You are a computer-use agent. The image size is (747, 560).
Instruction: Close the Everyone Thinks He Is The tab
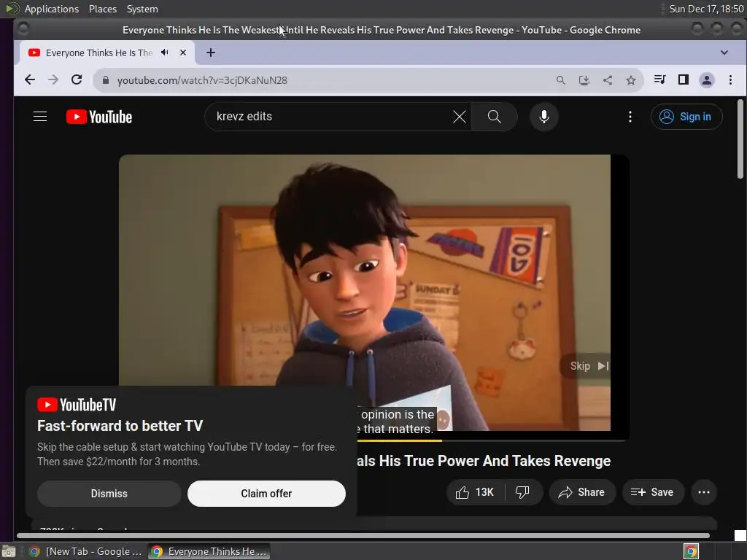(183, 52)
